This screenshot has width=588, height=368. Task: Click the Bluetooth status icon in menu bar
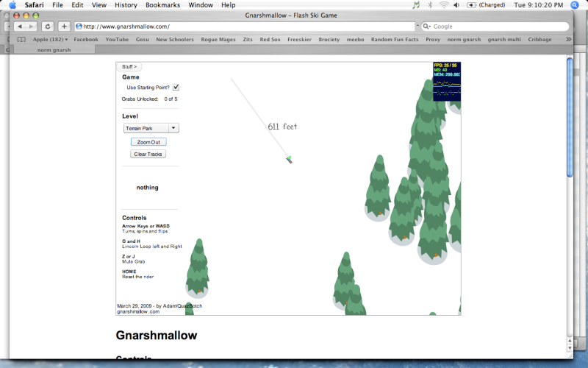[x=430, y=5]
